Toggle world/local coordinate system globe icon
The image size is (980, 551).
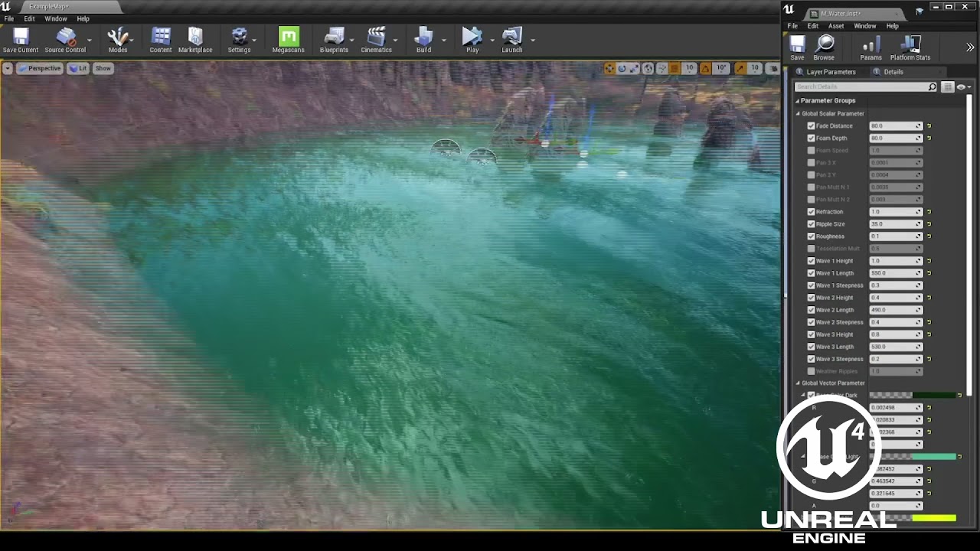click(x=648, y=68)
